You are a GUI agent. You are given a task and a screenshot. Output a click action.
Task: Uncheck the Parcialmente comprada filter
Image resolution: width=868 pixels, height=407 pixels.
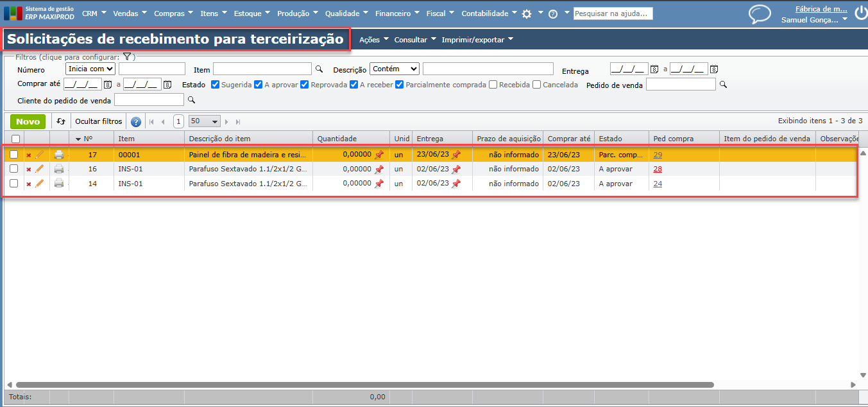(x=400, y=84)
